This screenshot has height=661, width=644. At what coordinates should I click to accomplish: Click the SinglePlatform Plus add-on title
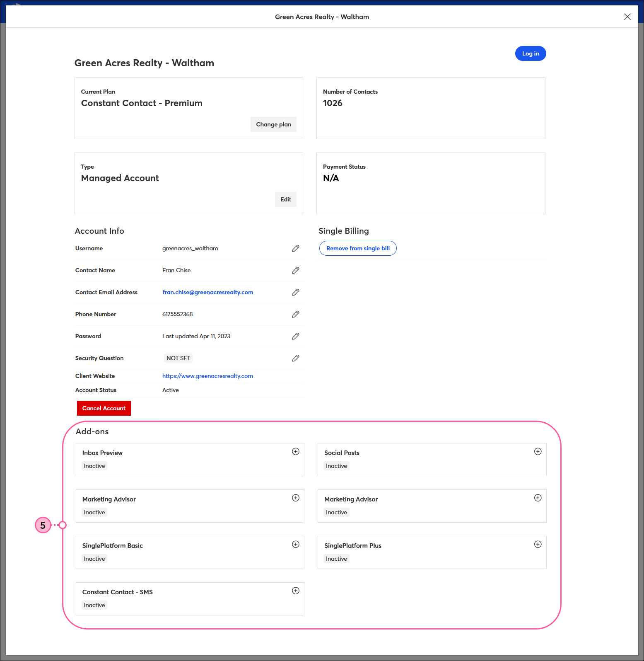353,545
